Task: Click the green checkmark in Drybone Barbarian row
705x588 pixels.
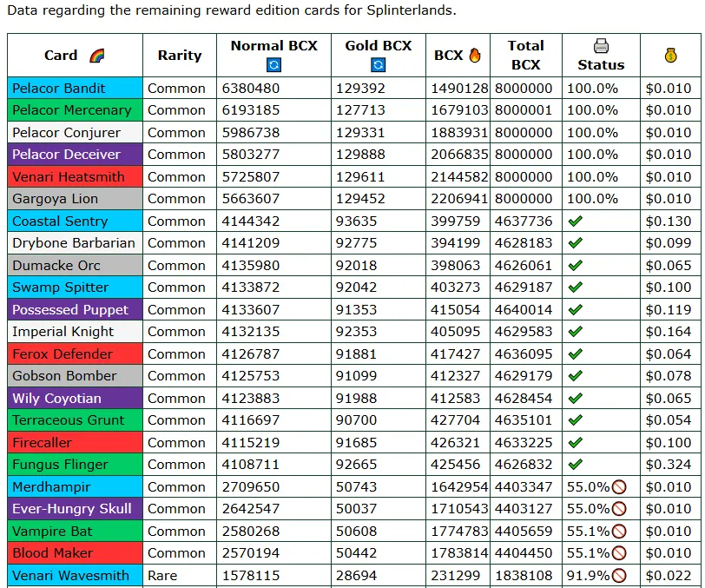Action: tap(575, 243)
